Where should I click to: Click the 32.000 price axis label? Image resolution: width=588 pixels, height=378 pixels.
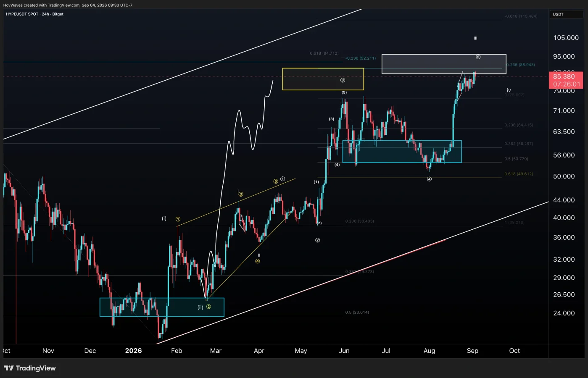click(564, 259)
